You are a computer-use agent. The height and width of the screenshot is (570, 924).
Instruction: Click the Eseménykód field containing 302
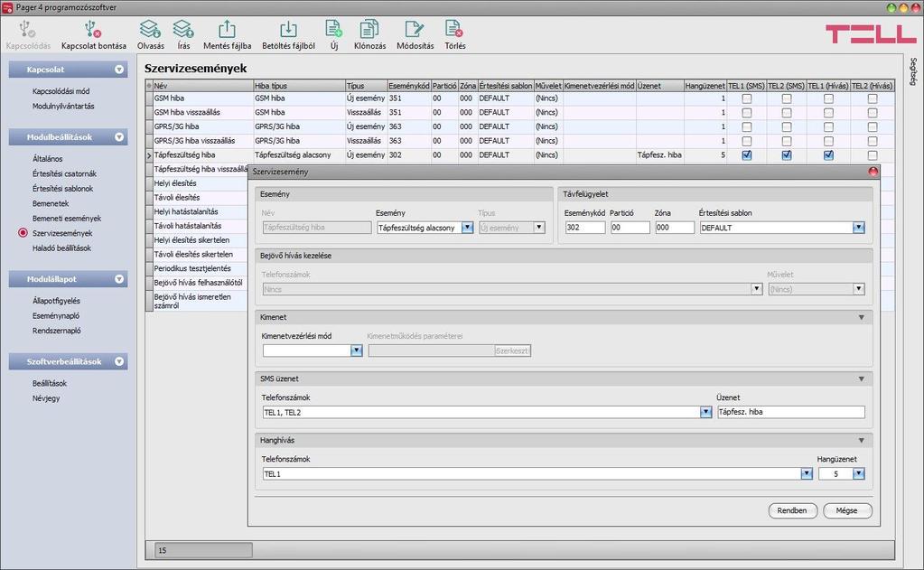pyautogui.click(x=584, y=228)
